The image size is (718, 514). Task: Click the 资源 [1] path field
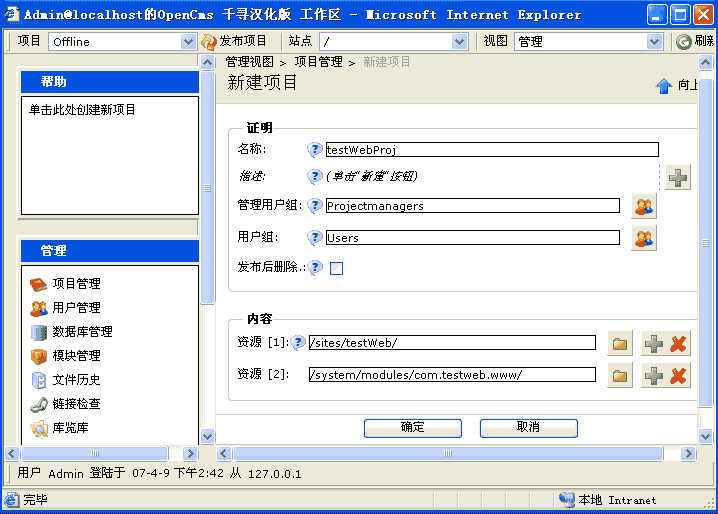(x=452, y=342)
